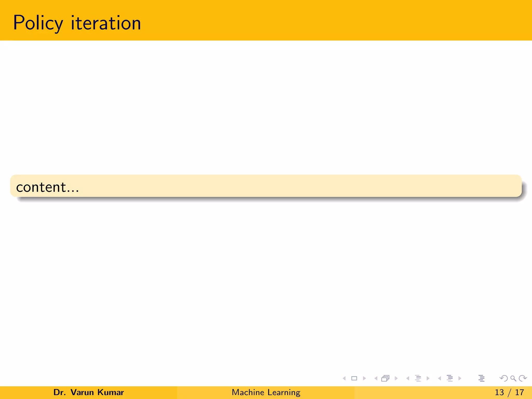Click the magnifier search icon
This screenshot has height=399, width=532.
point(513,378)
